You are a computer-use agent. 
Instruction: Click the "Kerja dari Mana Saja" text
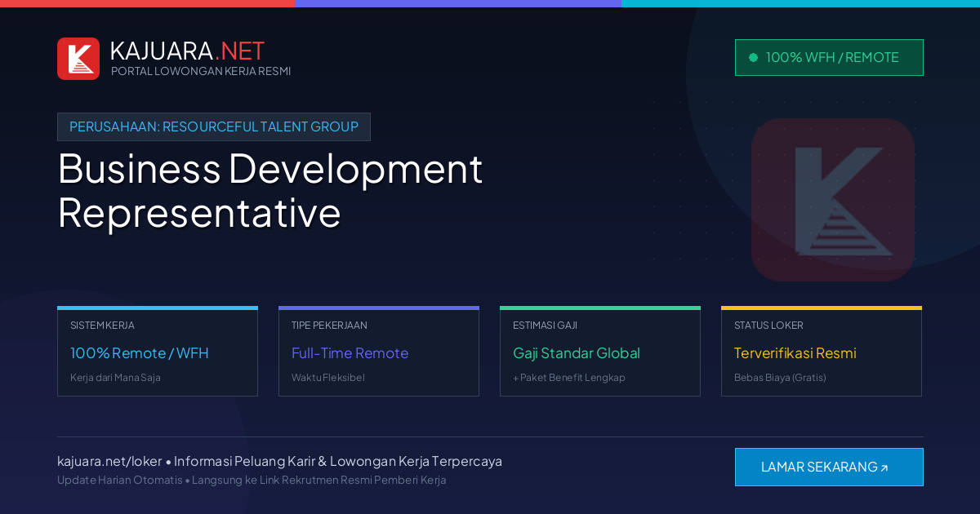[x=115, y=378]
